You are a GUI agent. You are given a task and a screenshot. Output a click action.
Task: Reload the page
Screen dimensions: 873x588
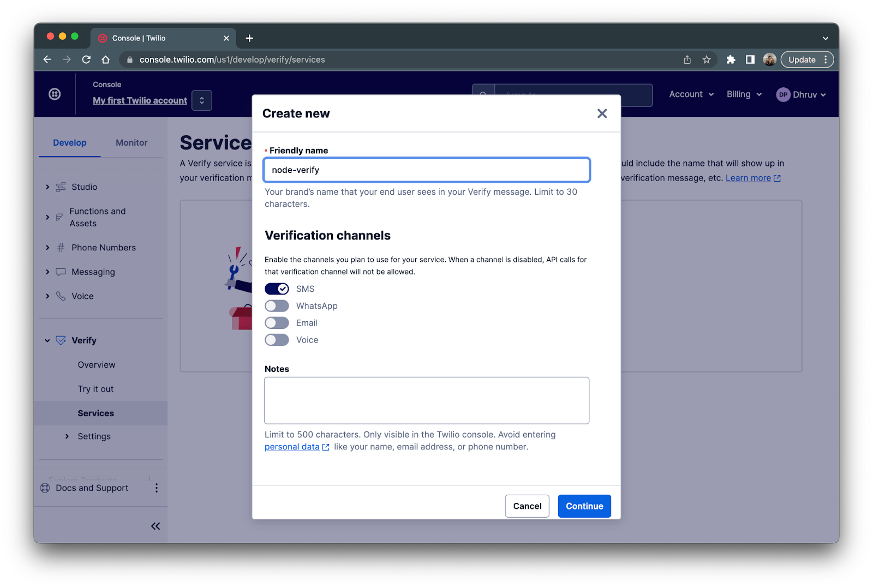click(x=86, y=59)
